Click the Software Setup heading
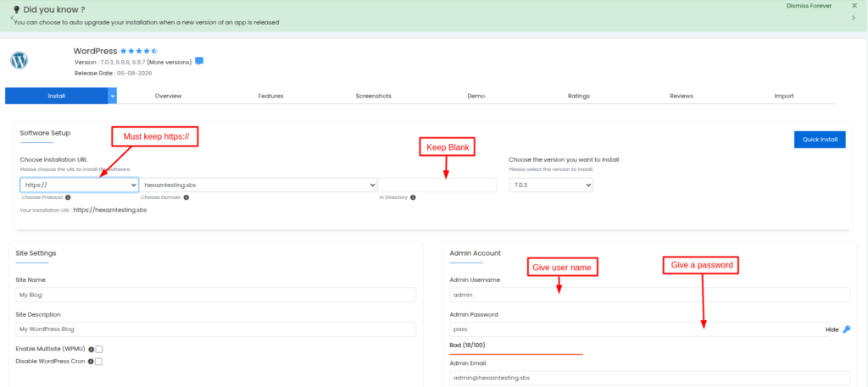Viewport: 868px width, 387px height. point(45,133)
